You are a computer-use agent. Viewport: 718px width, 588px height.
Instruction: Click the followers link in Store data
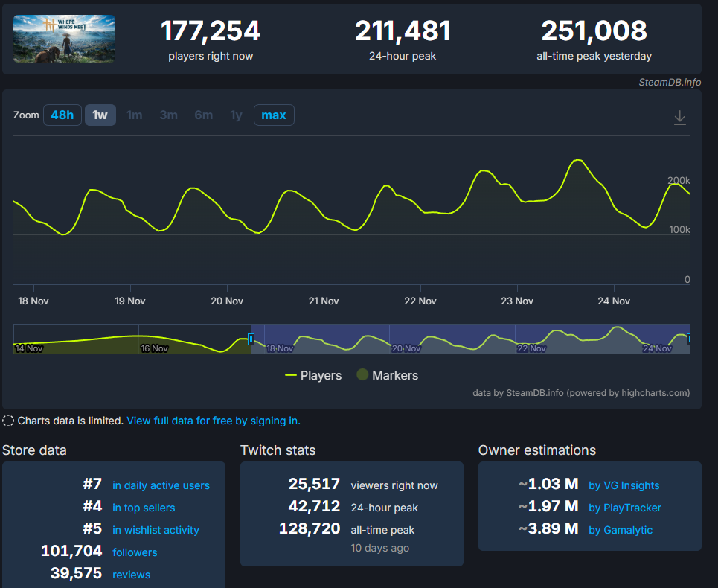click(135, 552)
